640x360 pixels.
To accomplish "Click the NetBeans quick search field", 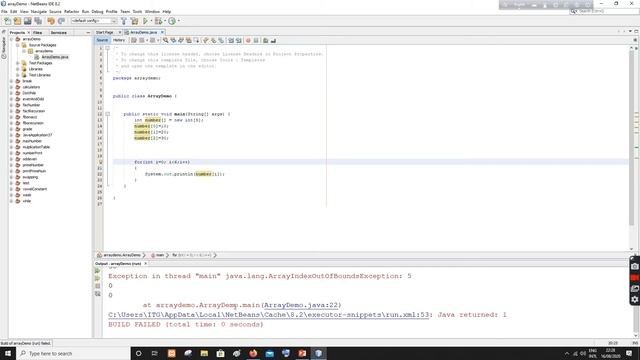I will click(x=604, y=11).
